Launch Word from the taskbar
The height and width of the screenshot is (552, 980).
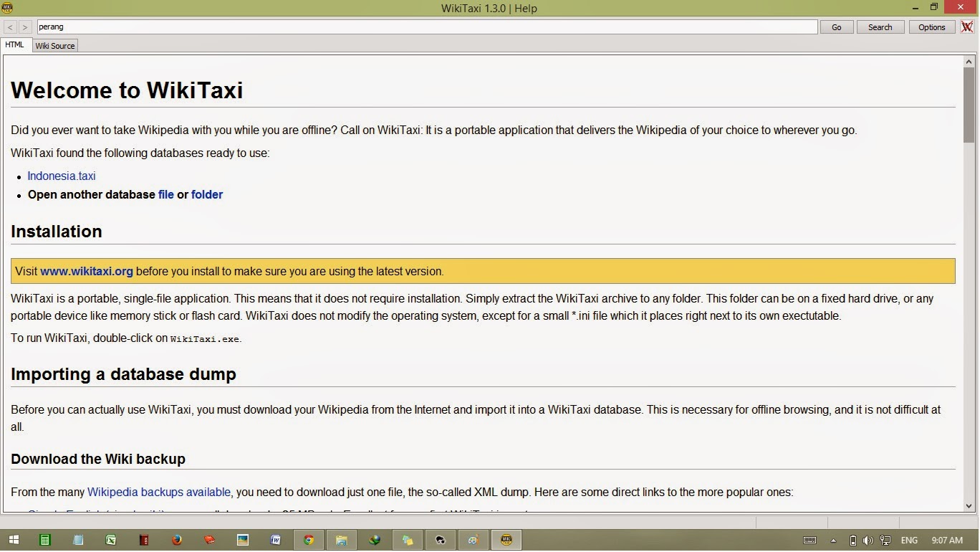click(x=276, y=540)
